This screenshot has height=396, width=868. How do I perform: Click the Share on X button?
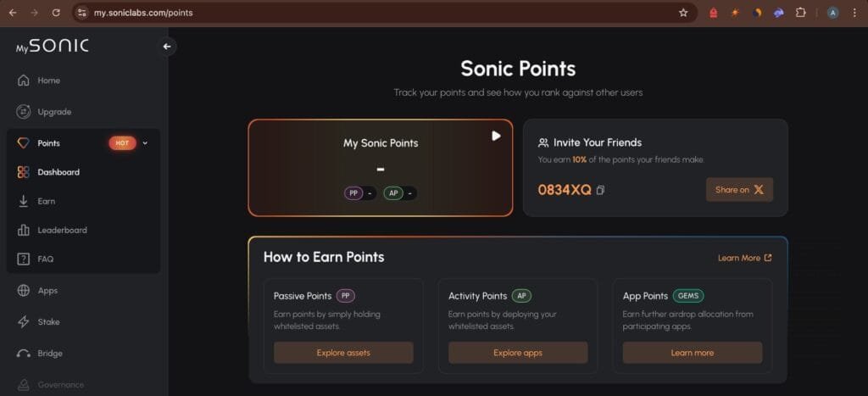(739, 189)
